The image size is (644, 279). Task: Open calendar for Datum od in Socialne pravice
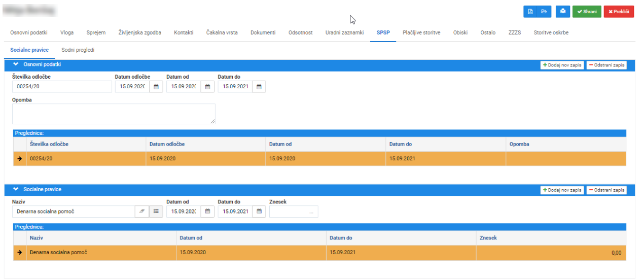207,212
